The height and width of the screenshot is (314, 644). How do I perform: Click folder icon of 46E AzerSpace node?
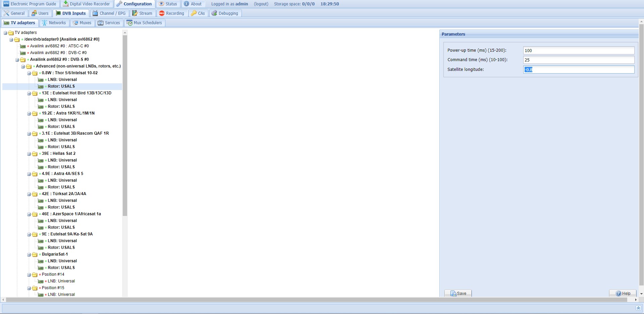pos(35,214)
